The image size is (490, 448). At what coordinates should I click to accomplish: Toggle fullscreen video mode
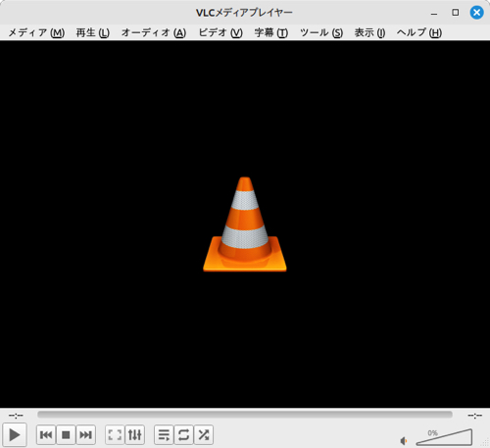[115, 435]
